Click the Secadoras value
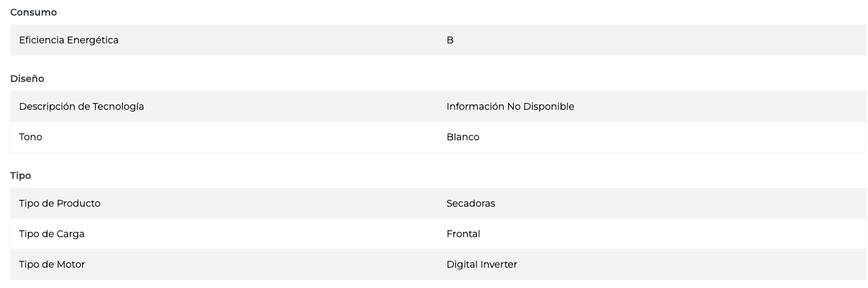868x288 pixels. pos(470,203)
